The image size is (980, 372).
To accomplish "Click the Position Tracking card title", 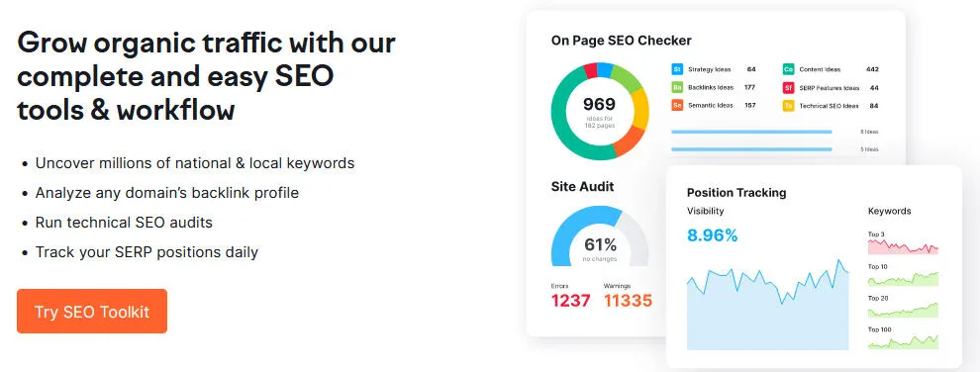I will [x=736, y=193].
